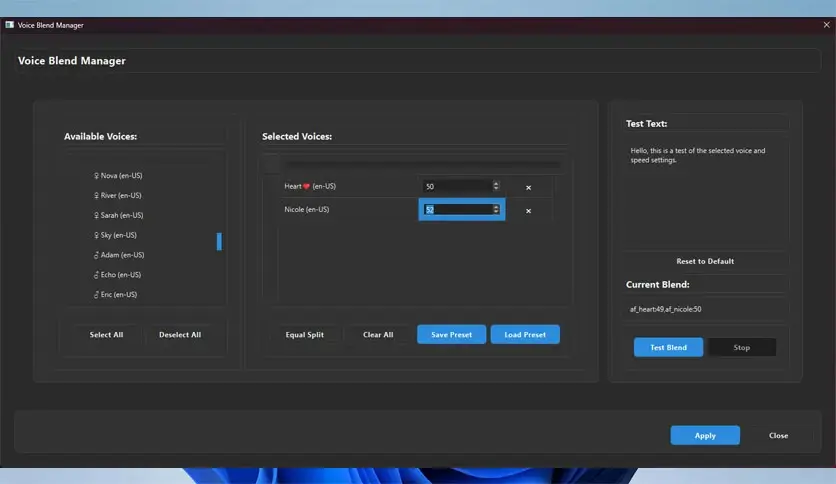This screenshot has height=484, width=836.
Task: Remove the Nicole voice with its X icon
Action: pyautogui.click(x=528, y=211)
